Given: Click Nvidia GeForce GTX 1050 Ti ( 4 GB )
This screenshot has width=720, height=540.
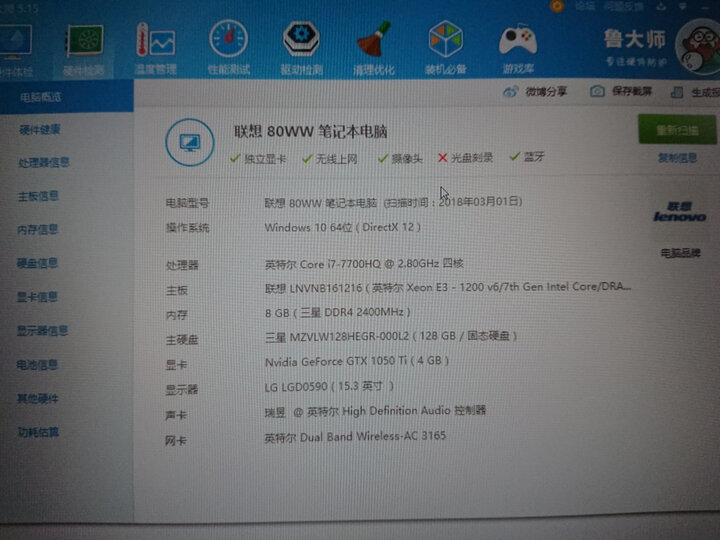Looking at the screenshot, I should point(357,361).
